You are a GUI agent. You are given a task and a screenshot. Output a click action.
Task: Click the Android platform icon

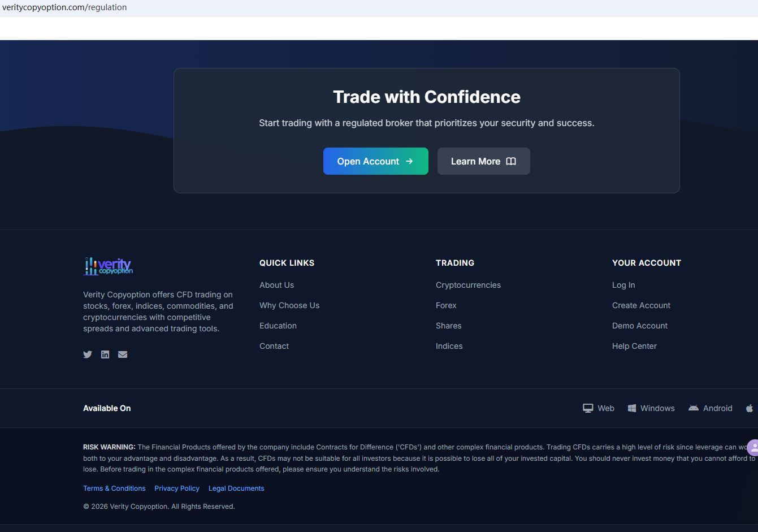click(x=694, y=408)
